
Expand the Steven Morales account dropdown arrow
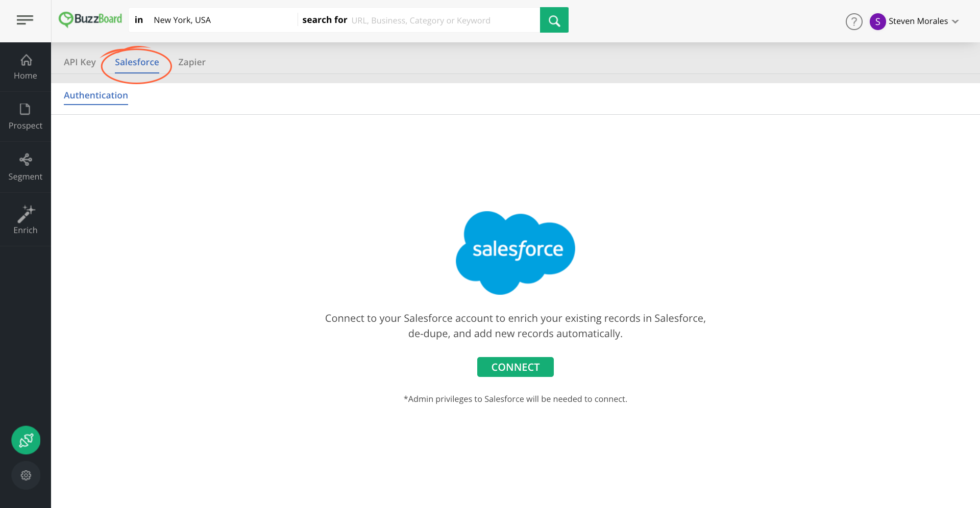point(955,21)
